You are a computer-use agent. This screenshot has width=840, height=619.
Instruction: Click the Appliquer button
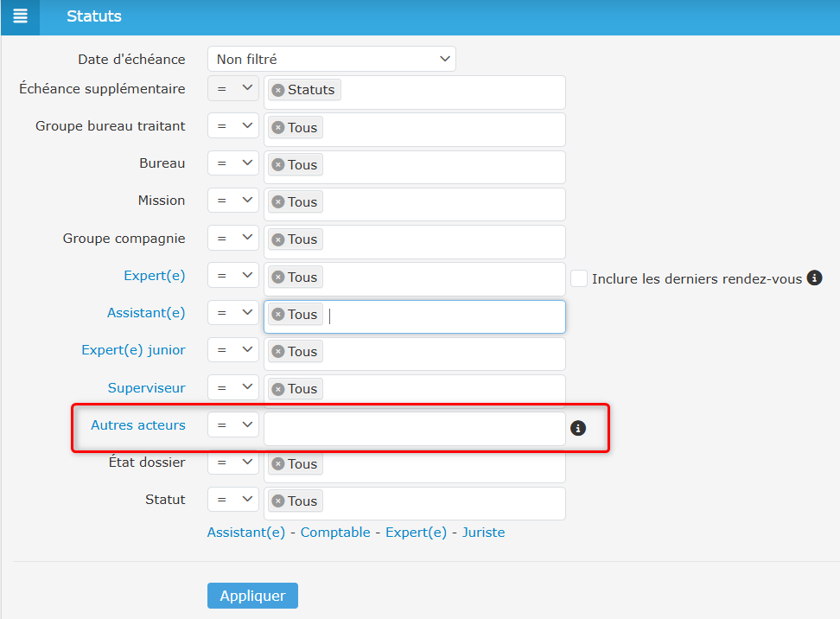click(x=252, y=596)
